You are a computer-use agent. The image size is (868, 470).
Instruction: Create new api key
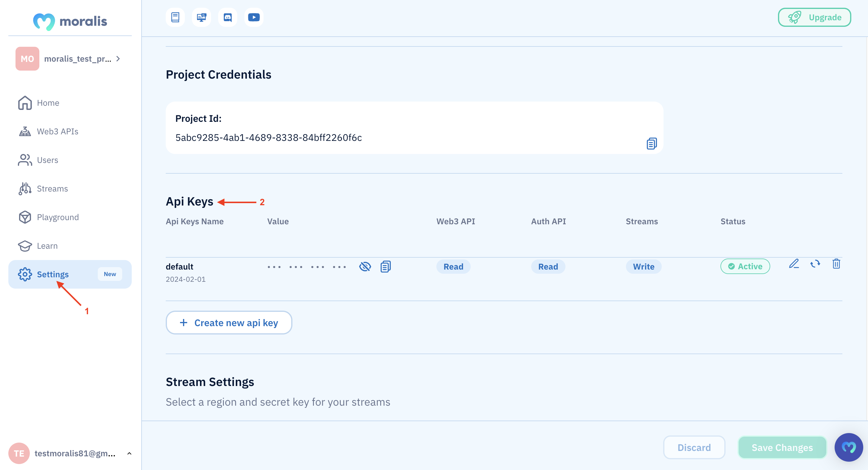pyautogui.click(x=229, y=323)
